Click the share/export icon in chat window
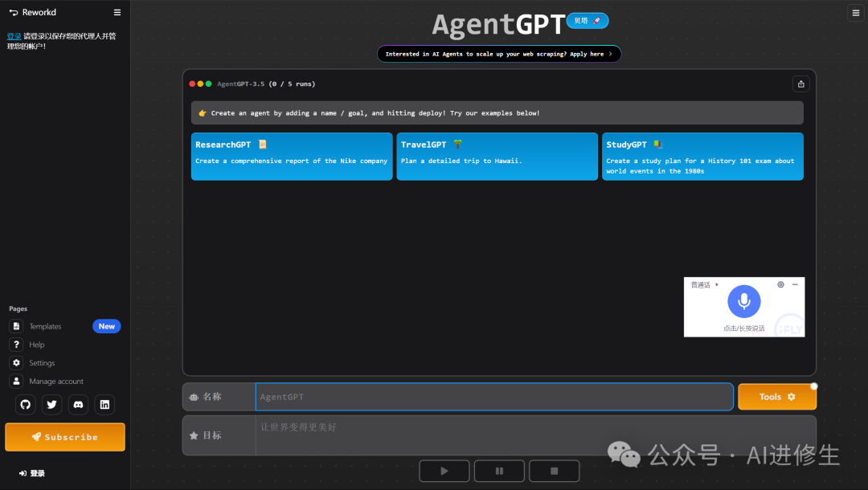868x490 pixels. pos(800,84)
